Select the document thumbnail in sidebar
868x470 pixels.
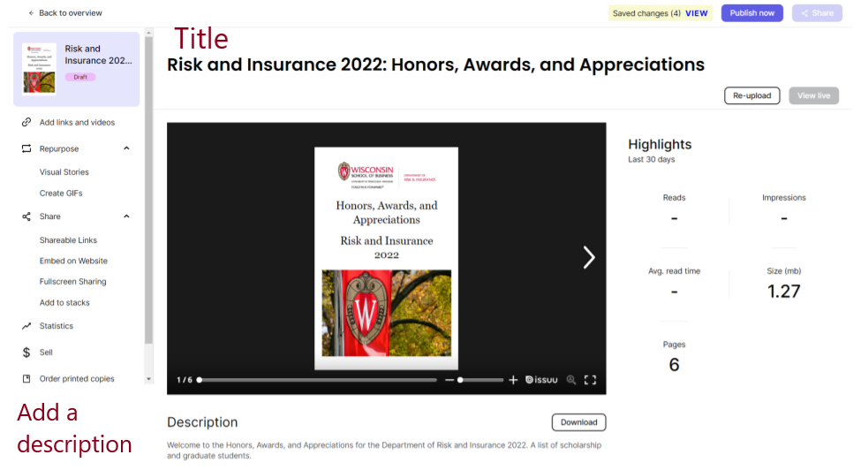pyautogui.click(x=39, y=69)
